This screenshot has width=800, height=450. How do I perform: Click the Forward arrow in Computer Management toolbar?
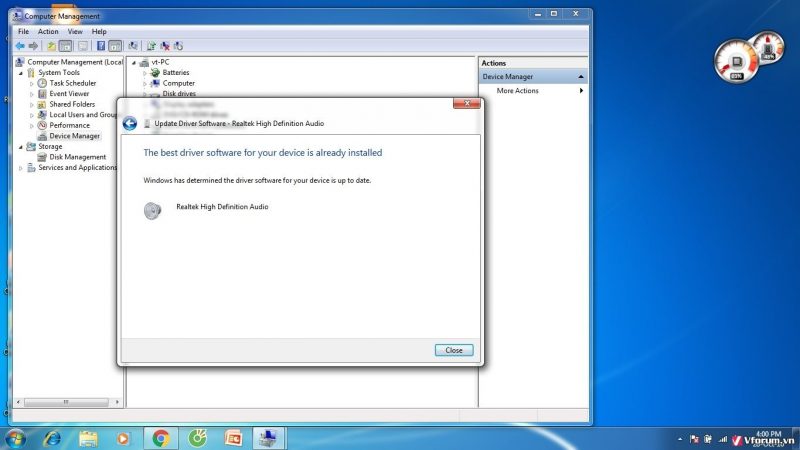[x=33, y=46]
